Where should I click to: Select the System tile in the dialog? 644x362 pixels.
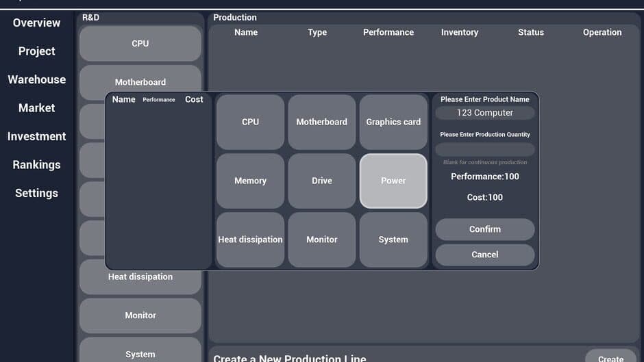[x=393, y=240]
